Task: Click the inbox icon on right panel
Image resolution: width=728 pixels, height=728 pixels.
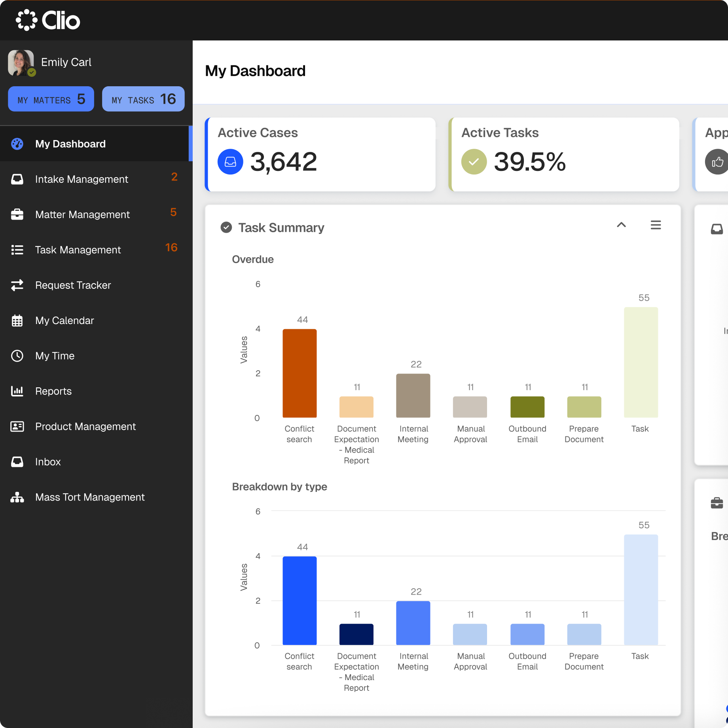Action: tap(717, 229)
